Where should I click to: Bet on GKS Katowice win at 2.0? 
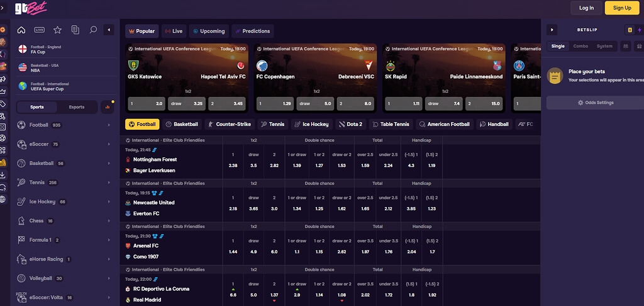147,104
